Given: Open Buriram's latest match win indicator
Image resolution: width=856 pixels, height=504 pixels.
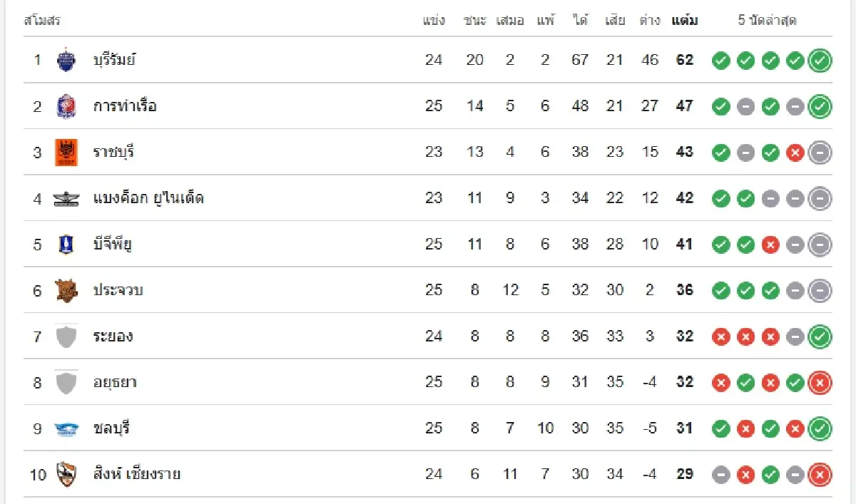Looking at the screenshot, I should 820,61.
